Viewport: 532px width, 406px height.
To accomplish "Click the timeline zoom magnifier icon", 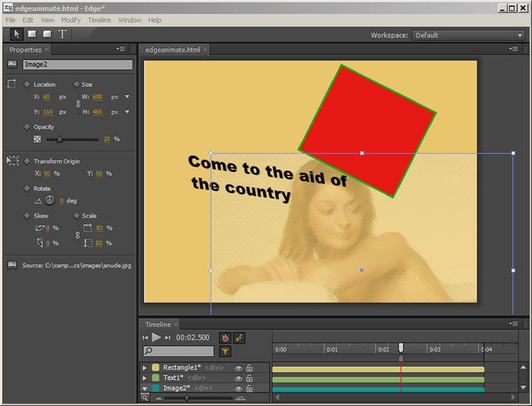I will tap(145, 397).
